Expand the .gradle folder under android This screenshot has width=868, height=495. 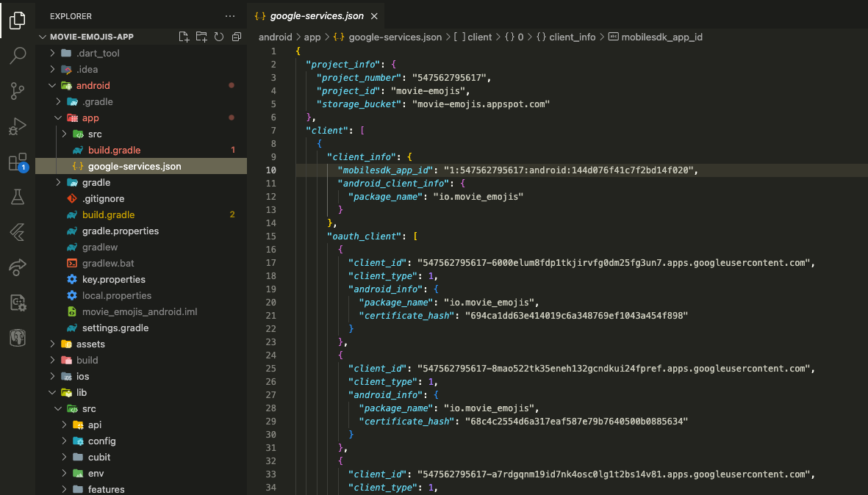pos(58,102)
